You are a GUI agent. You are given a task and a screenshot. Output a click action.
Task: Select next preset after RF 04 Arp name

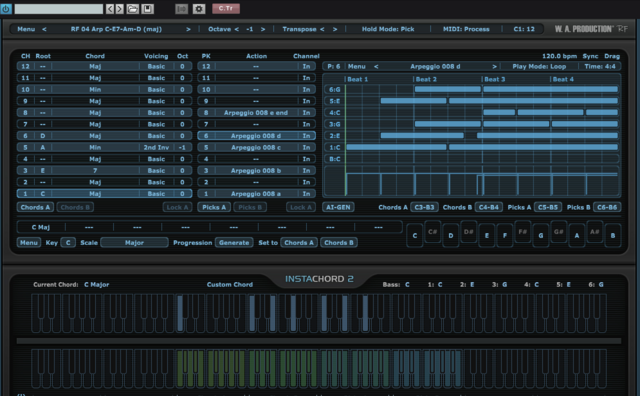pyautogui.click(x=188, y=29)
